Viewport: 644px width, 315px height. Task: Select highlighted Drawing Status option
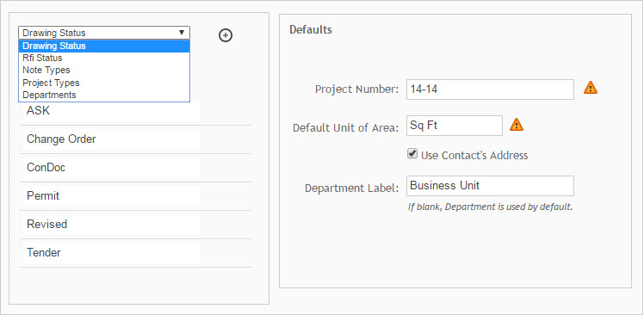point(104,46)
